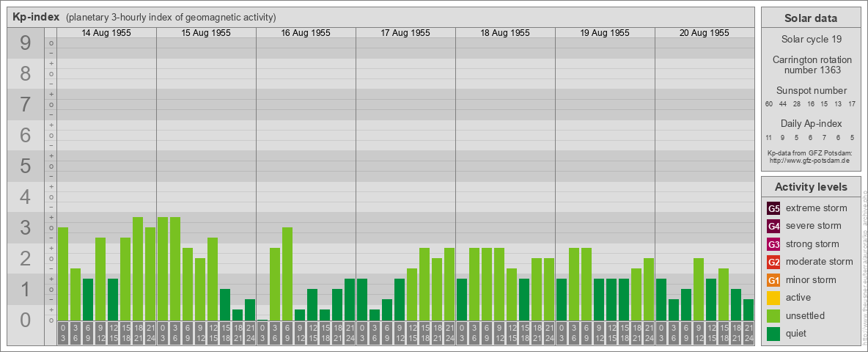The width and height of the screenshot is (868, 352).
Task: Click the G2 moderate storm badge
Action: pos(773,262)
